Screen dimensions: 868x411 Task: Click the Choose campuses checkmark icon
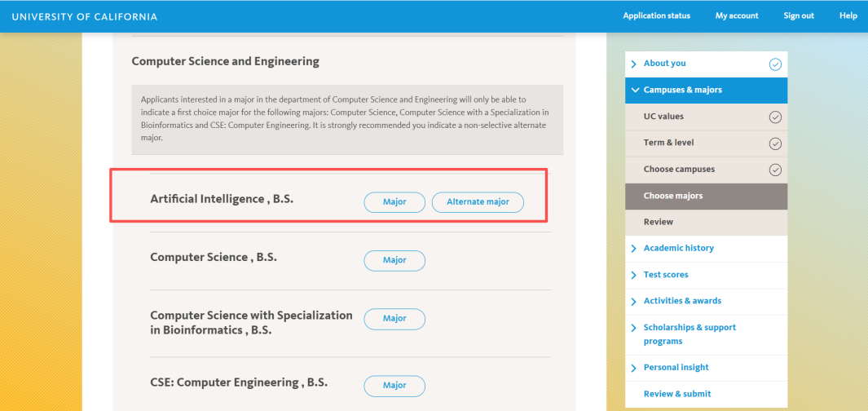pos(774,170)
